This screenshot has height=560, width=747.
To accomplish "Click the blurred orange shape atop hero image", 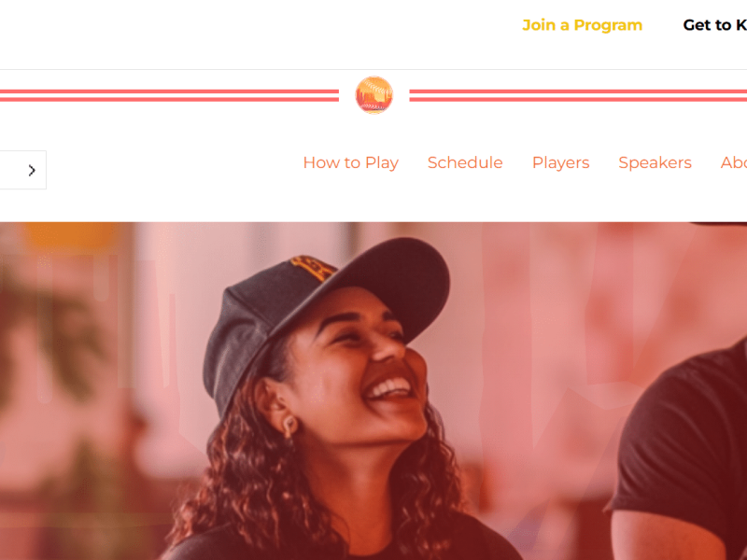I will (72, 235).
